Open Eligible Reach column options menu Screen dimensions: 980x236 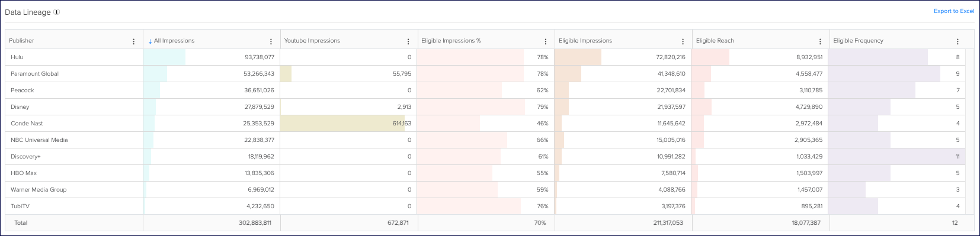click(820, 41)
